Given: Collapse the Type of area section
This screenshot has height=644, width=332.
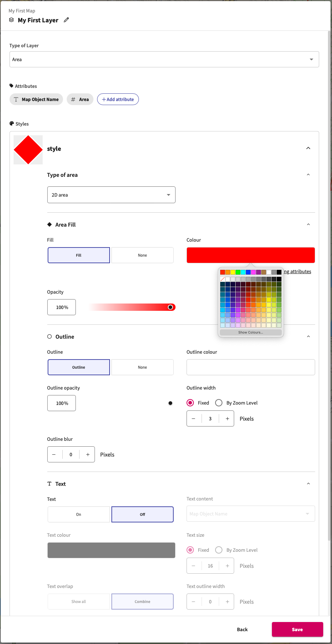Looking at the screenshot, I should (x=308, y=175).
